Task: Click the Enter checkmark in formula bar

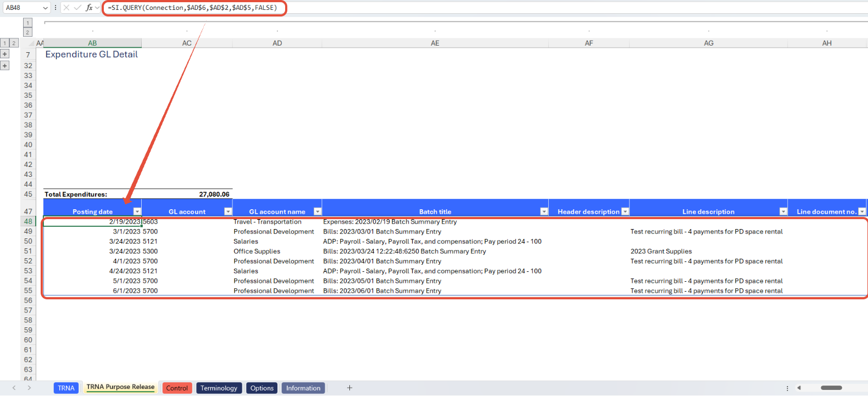Action: [77, 8]
